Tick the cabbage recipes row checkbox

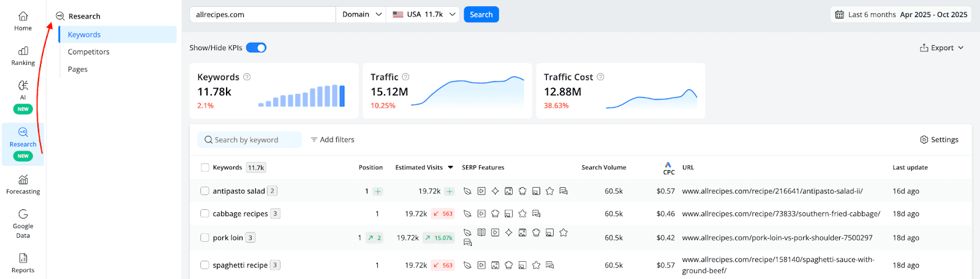click(x=205, y=214)
